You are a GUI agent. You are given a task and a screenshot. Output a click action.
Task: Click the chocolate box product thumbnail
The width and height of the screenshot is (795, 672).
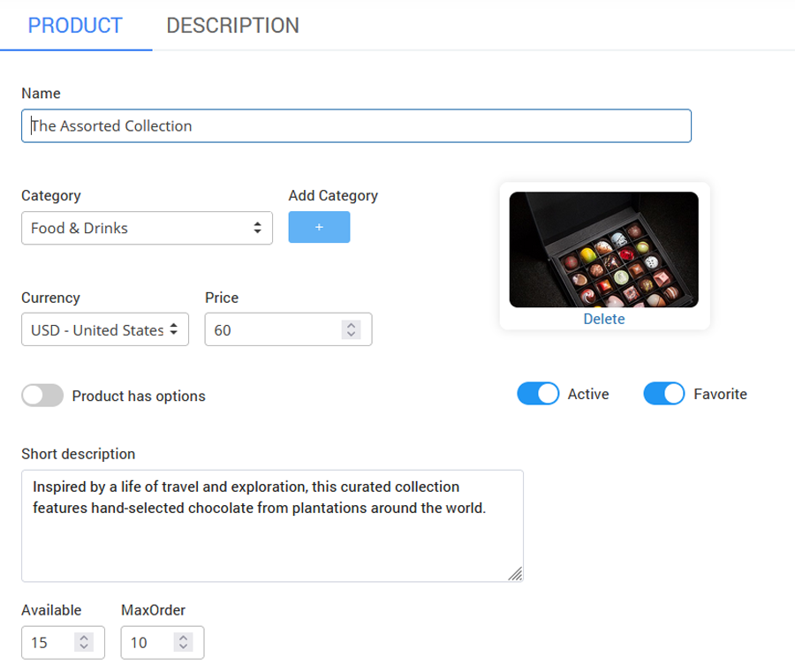pos(603,250)
